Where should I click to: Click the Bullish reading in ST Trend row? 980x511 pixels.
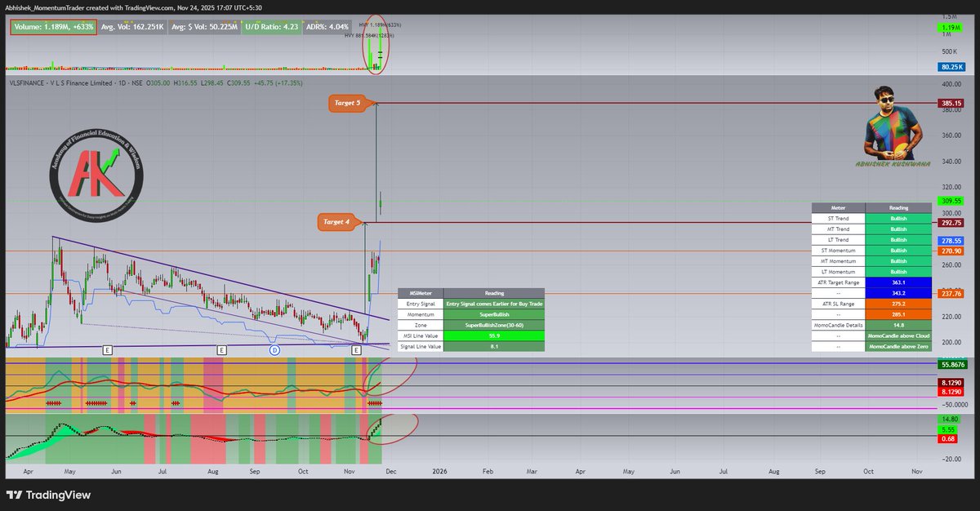(x=898, y=219)
